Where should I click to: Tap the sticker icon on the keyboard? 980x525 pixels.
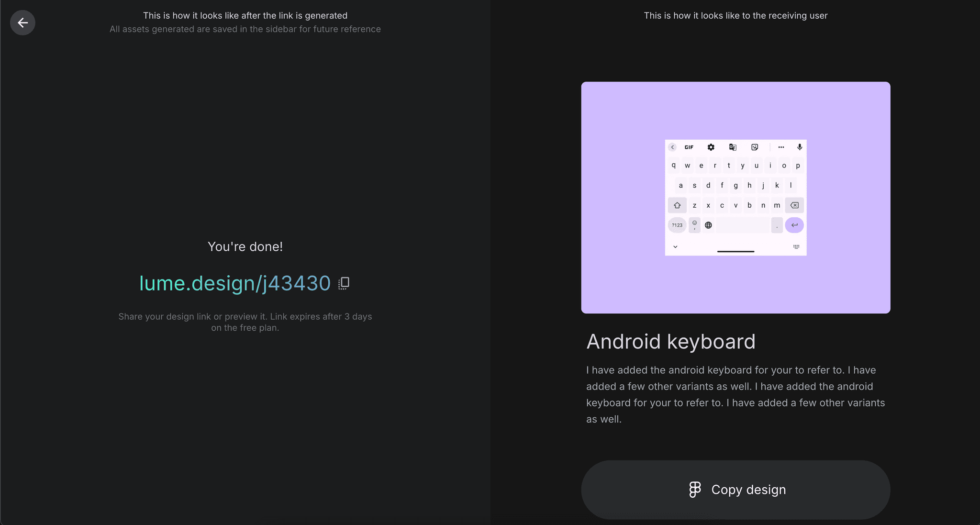(755, 147)
